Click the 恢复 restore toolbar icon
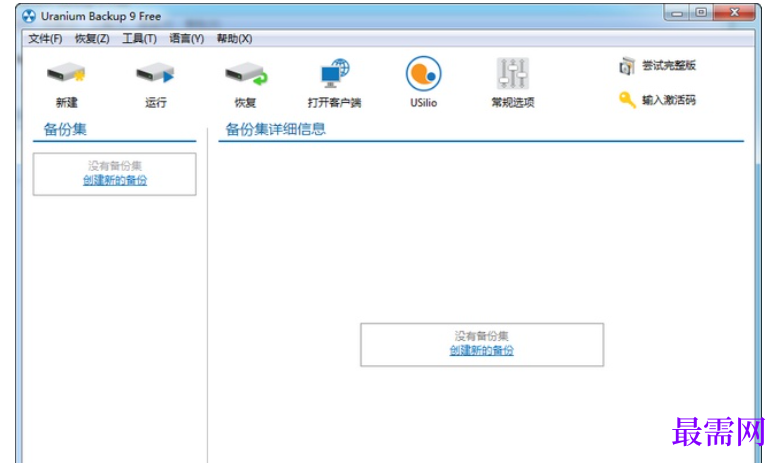This screenshot has height=463, width=784. 246,74
